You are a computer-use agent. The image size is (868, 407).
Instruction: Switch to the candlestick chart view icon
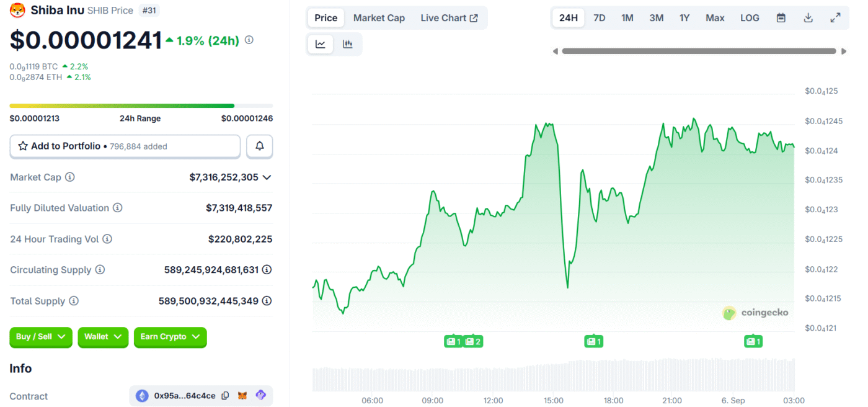[348, 44]
